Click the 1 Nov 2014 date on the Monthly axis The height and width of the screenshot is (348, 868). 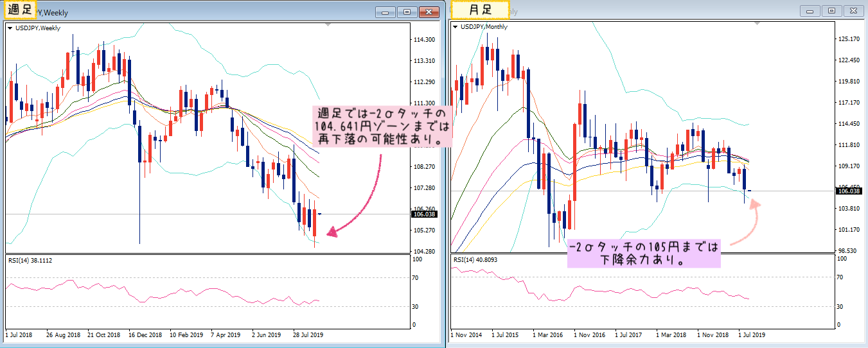(466, 335)
